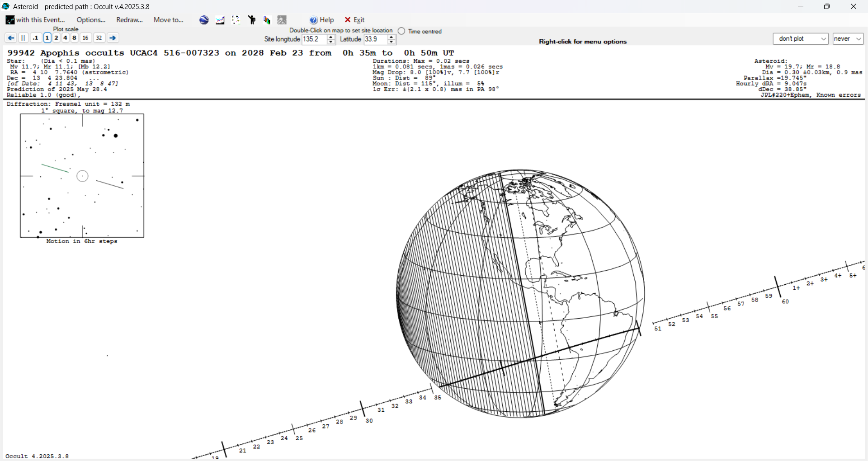
Task: Set plot scale to 1
Action: 47,38
